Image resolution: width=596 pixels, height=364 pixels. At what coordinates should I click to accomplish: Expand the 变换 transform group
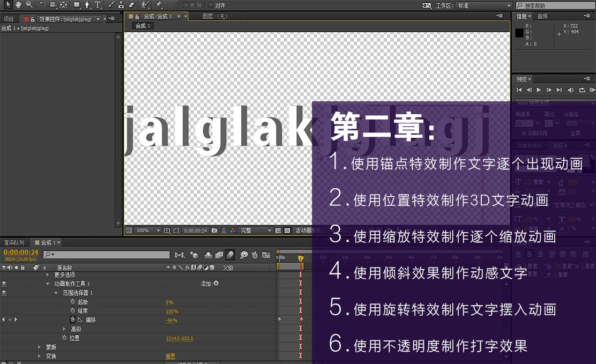pyautogui.click(x=39, y=356)
